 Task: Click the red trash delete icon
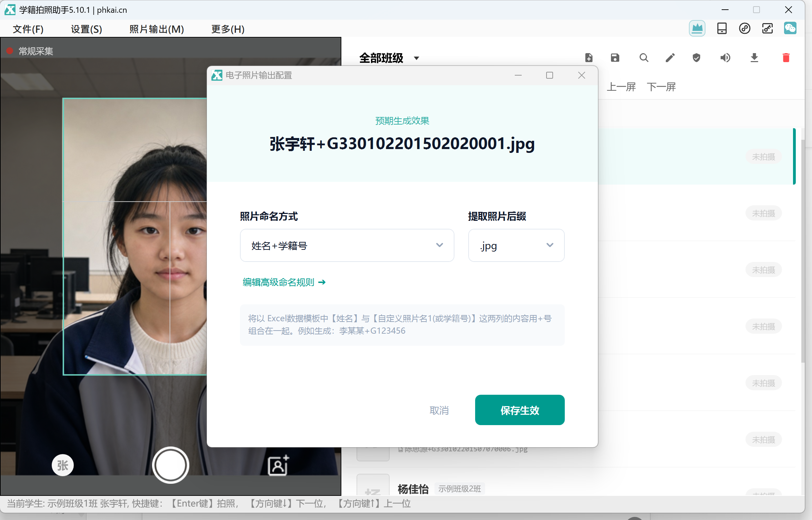(x=786, y=58)
